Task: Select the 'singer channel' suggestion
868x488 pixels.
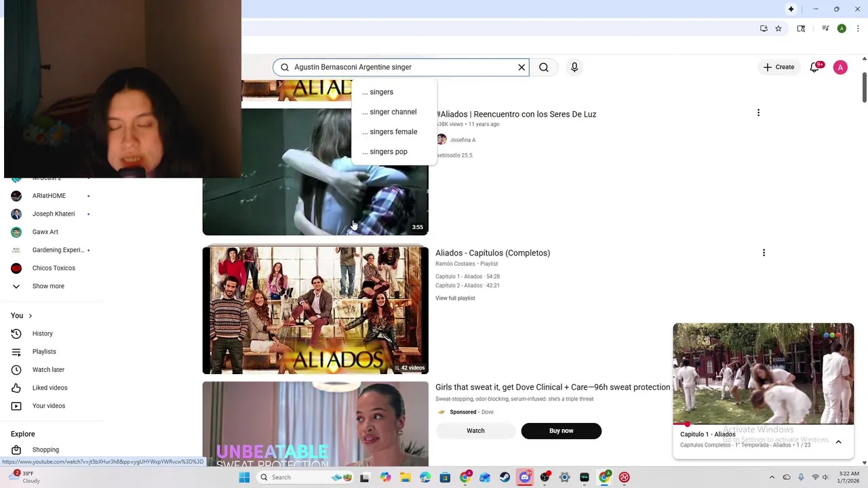Action: [395, 112]
